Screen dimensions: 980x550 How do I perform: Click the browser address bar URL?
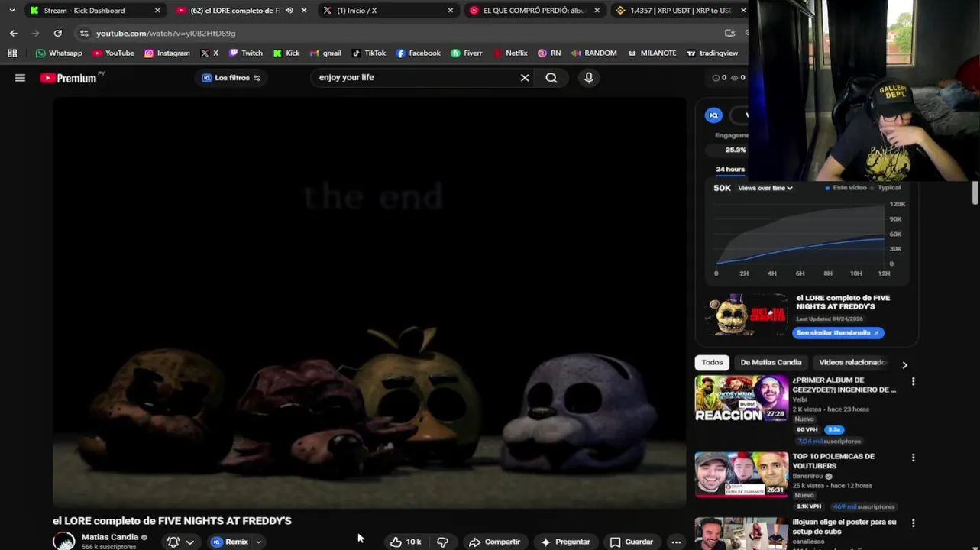[x=166, y=34]
